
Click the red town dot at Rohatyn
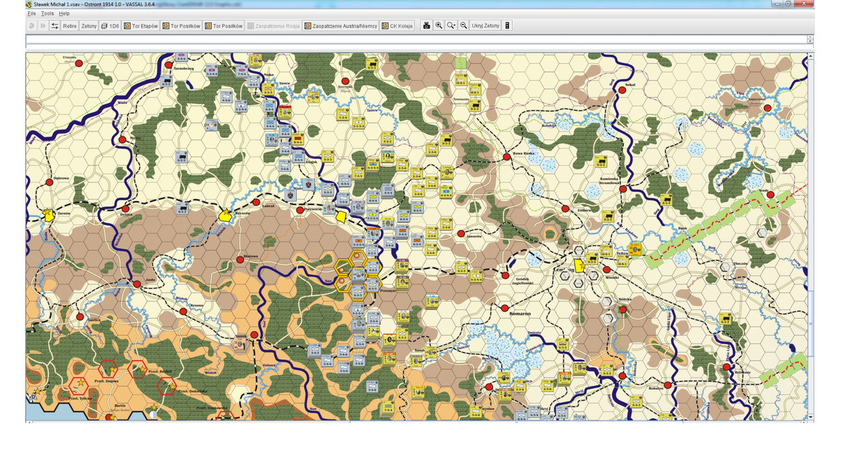668,385
